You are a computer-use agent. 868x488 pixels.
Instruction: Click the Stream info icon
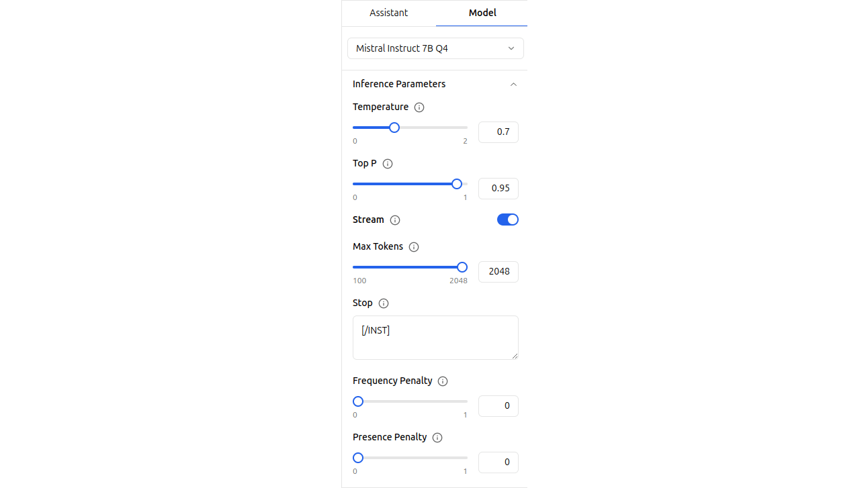tap(395, 220)
